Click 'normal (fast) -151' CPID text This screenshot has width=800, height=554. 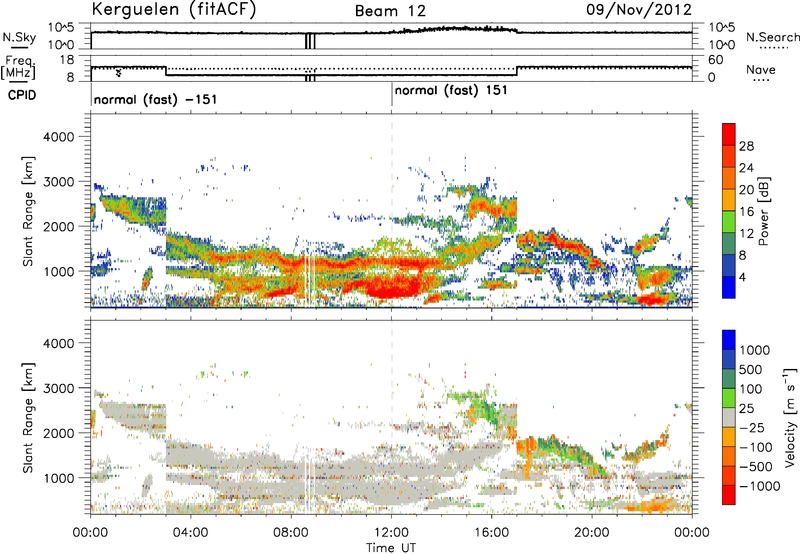[155, 99]
